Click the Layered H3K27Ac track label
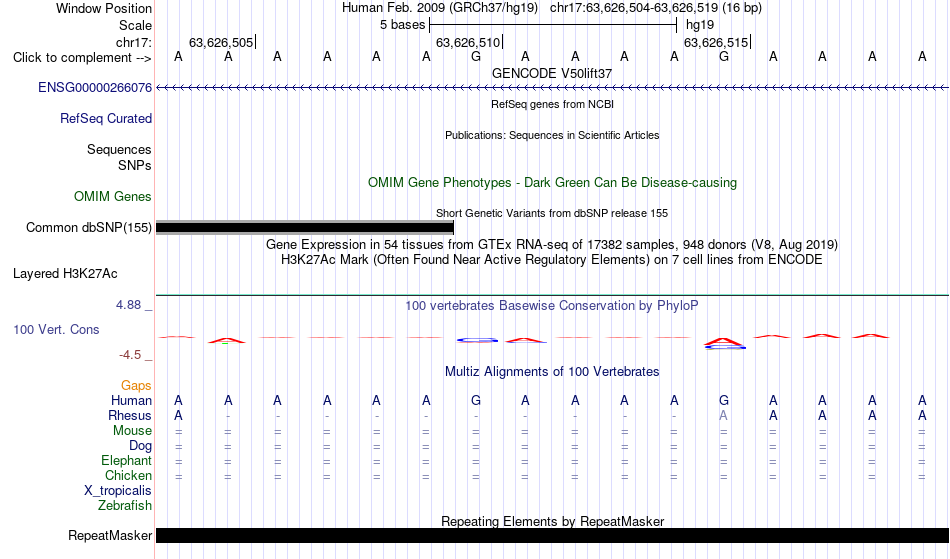Screen dimensions: 950x559 65,274
